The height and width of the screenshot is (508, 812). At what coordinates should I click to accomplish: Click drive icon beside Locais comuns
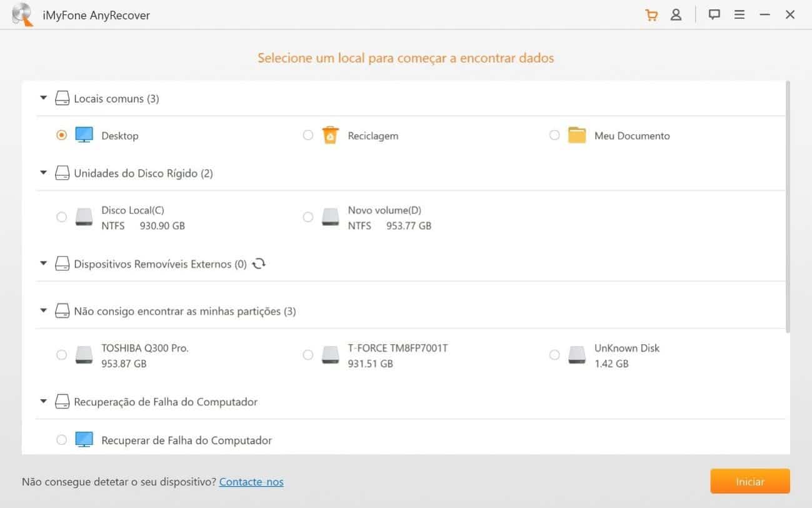pyautogui.click(x=62, y=98)
